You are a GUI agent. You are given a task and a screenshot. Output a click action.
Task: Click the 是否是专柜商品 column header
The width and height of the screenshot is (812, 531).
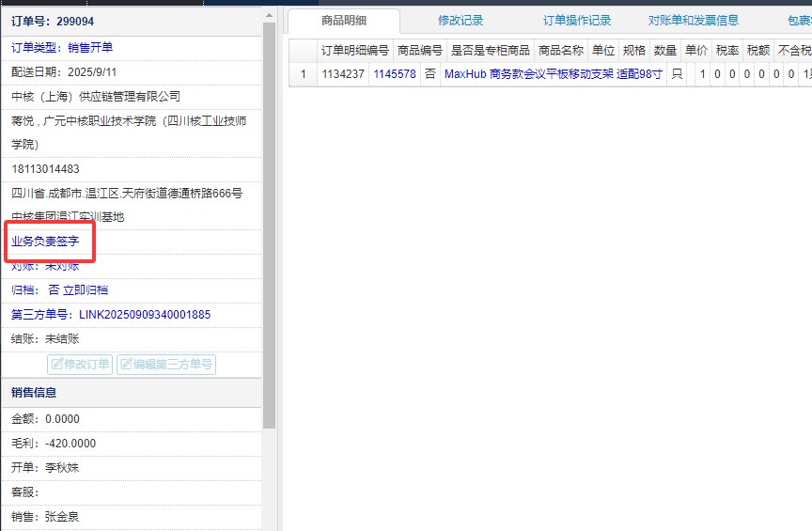point(490,51)
